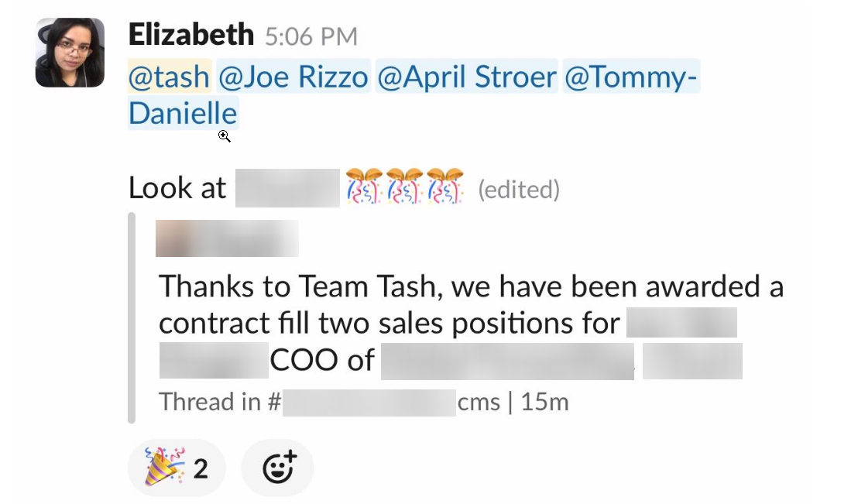Open the @tash mention
This screenshot has width=858, height=504.
click(169, 77)
